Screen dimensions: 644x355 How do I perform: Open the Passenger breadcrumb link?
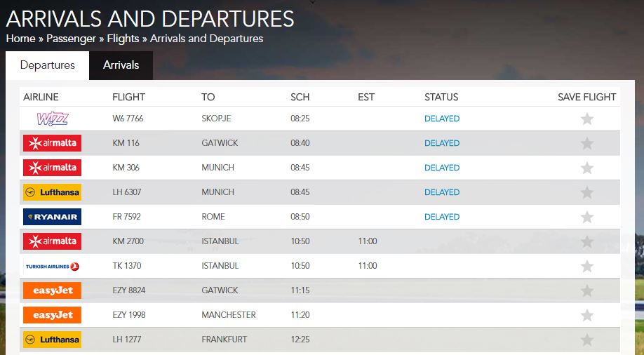[71, 39]
